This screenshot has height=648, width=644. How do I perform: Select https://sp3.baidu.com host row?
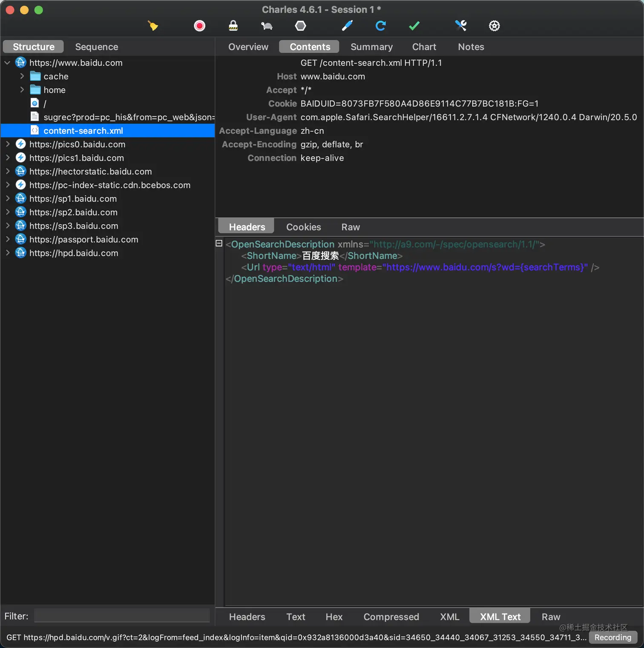tap(108, 226)
